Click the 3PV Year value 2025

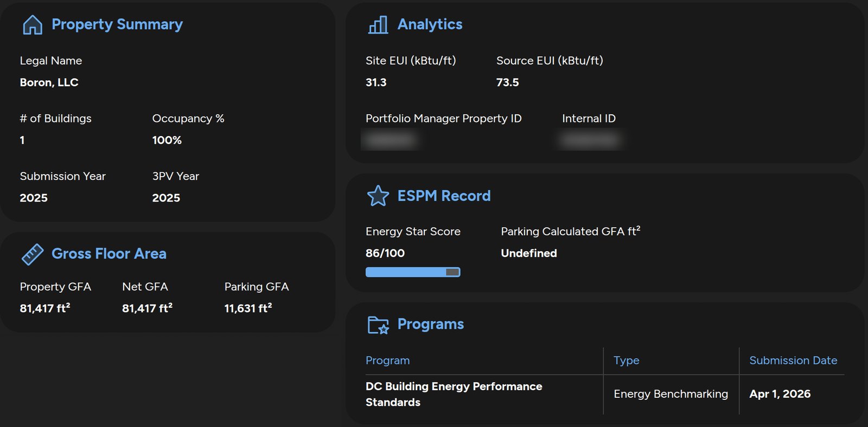pyautogui.click(x=166, y=198)
